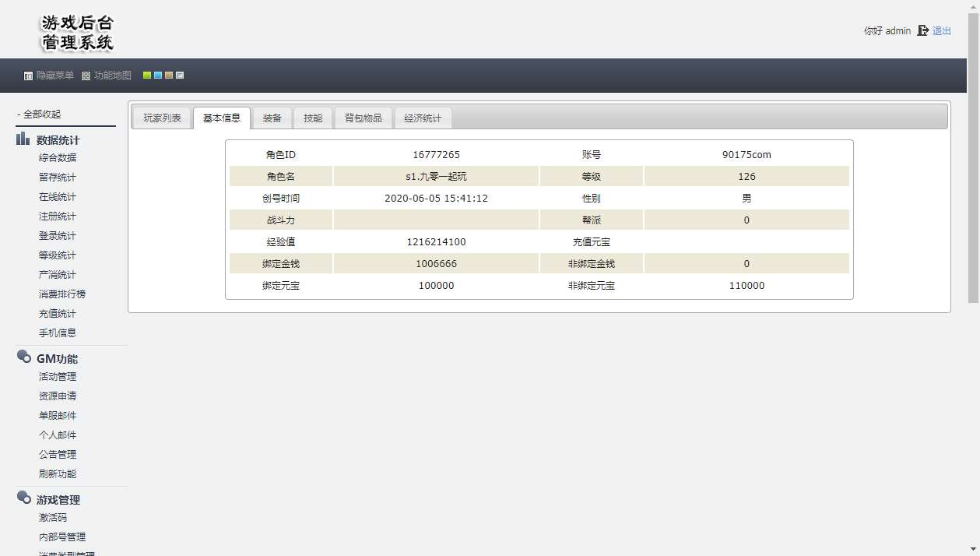Collapse all menus via 全部收起

[x=42, y=113]
